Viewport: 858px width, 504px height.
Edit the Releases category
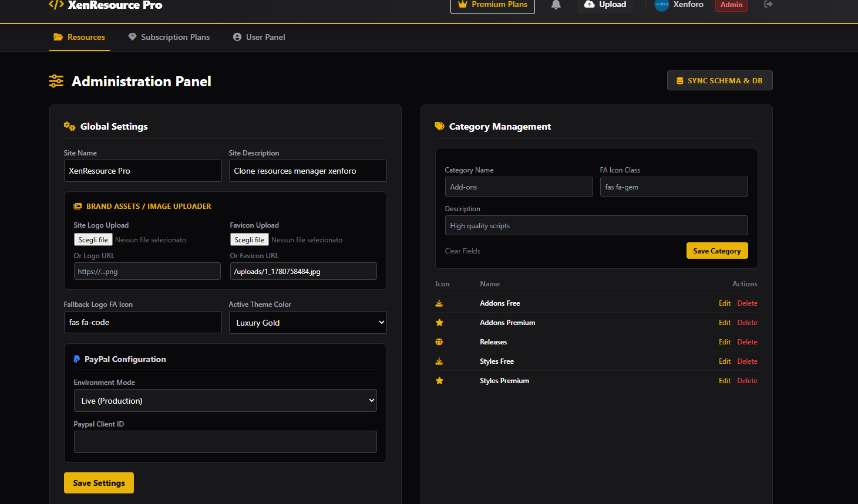pyautogui.click(x=725, y=342)
